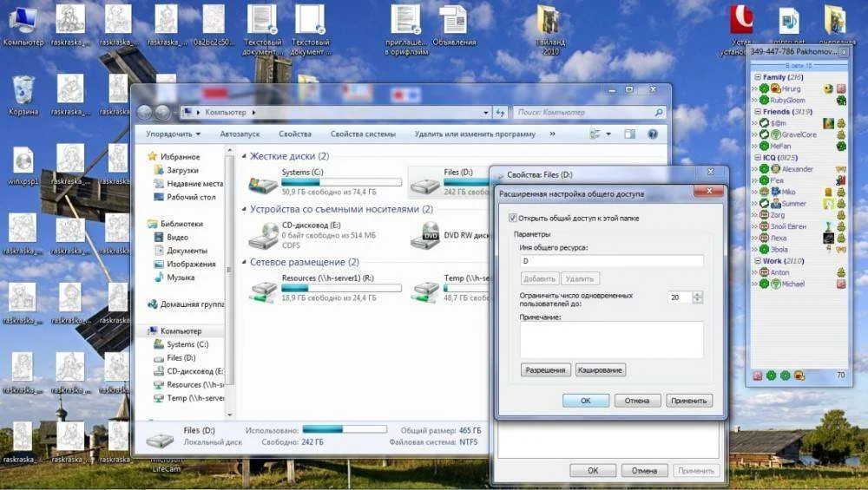Click the Избранное star icon

pyautogui.click(x=152, y=156)
